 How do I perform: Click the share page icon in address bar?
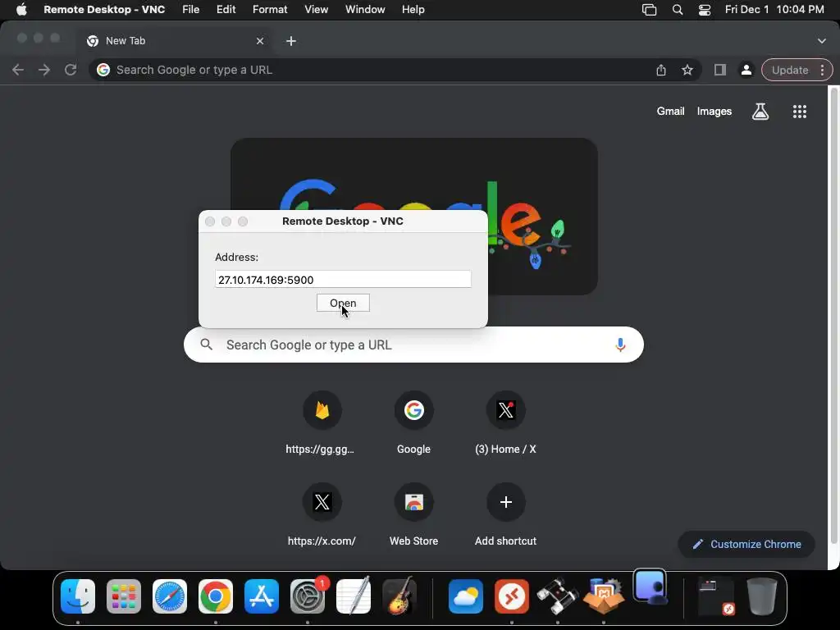[x=661, y=70]
